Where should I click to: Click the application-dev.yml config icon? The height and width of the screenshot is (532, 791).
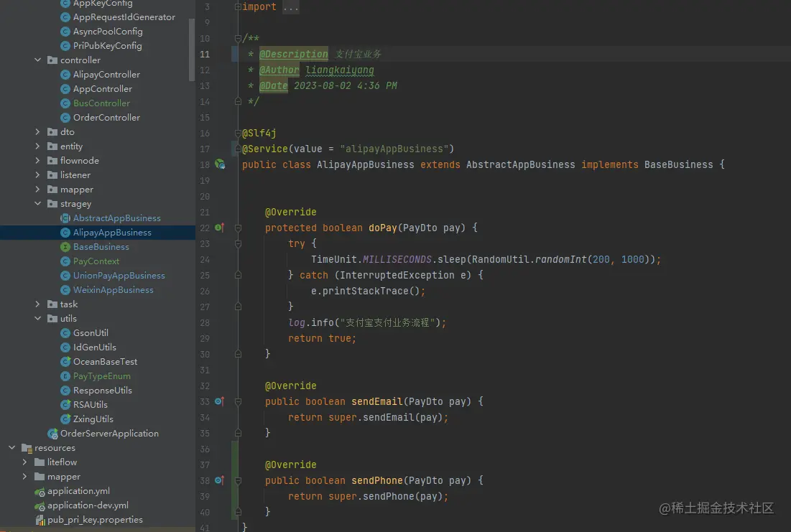[40, 505]
